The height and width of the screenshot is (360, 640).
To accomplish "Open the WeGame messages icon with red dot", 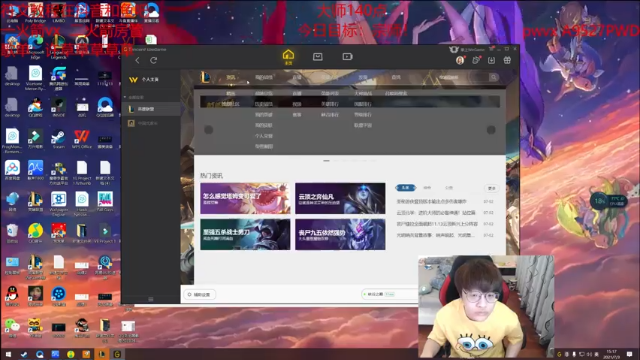I will coord(476,60).
